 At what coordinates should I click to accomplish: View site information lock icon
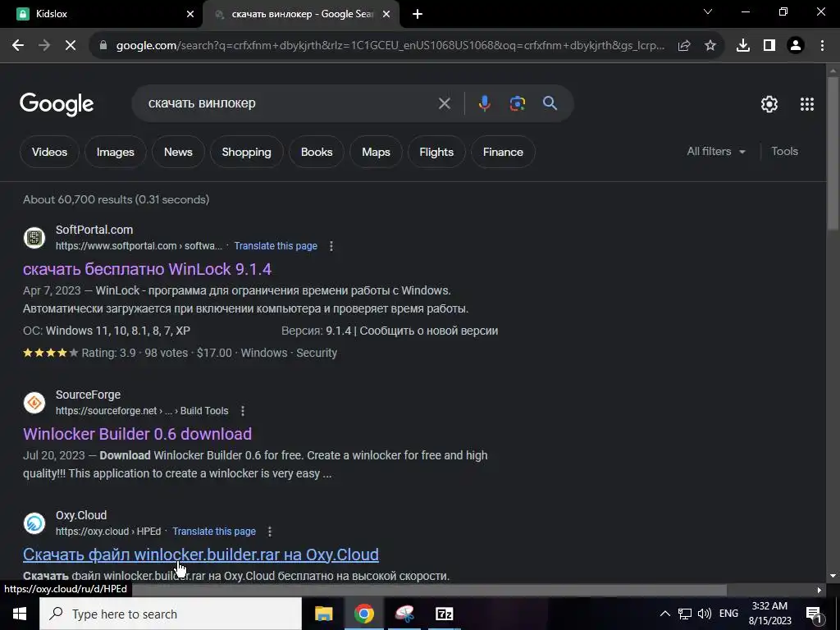[103, 46]
